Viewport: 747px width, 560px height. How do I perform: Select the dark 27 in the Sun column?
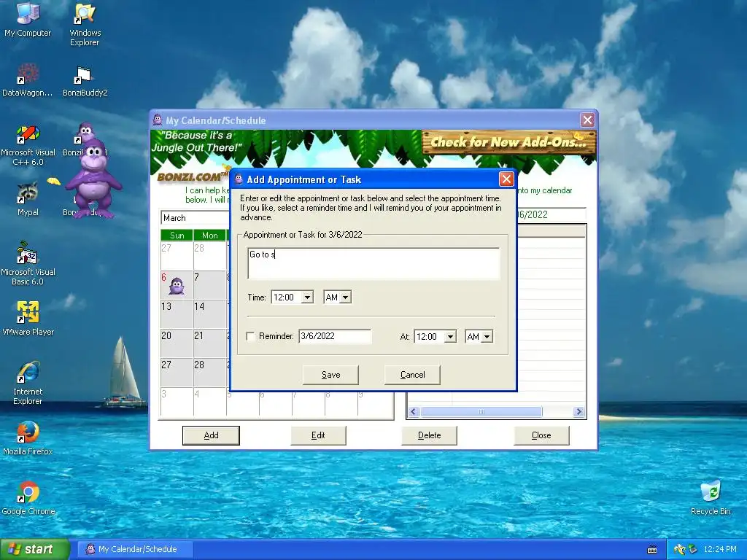177,372
